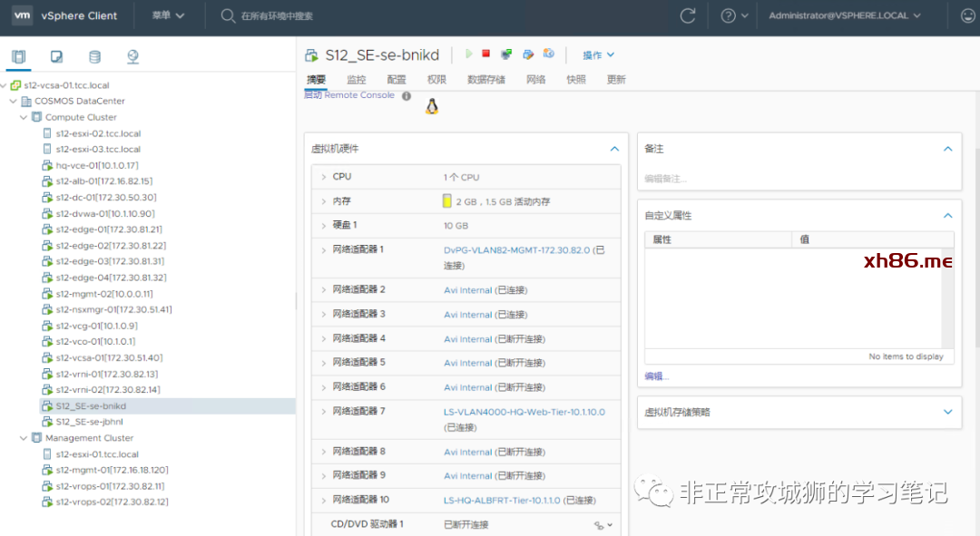
Task: Collapse the 虚拟机硬件 panel
Action: point(614,149)
